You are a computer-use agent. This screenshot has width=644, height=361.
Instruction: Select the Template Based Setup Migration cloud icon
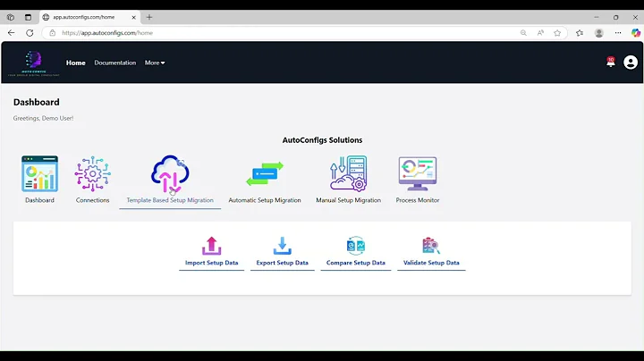tap(170, 174)
